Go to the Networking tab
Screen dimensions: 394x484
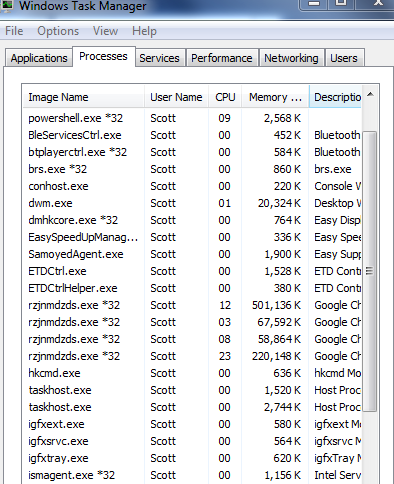pyautogui.click(x=291, y=58)
